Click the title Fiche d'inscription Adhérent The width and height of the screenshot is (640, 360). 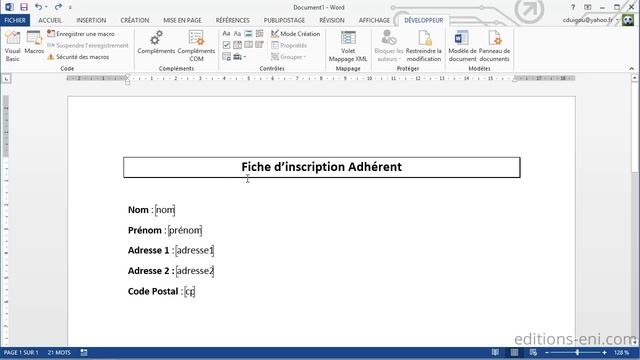322,167
